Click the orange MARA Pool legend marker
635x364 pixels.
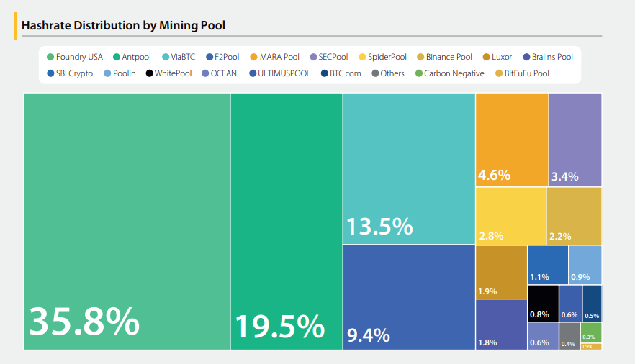254,57
